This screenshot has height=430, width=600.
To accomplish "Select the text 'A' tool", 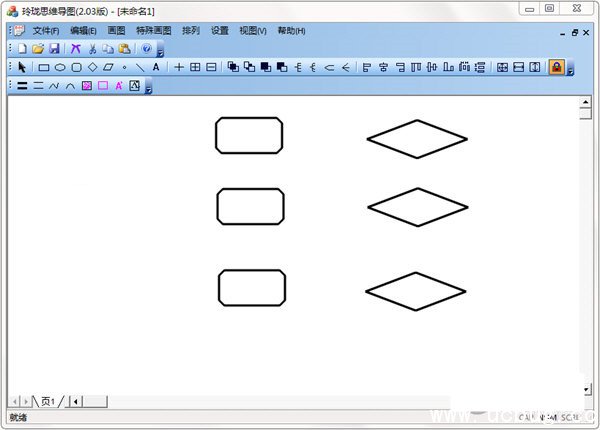I will [156, 68].
